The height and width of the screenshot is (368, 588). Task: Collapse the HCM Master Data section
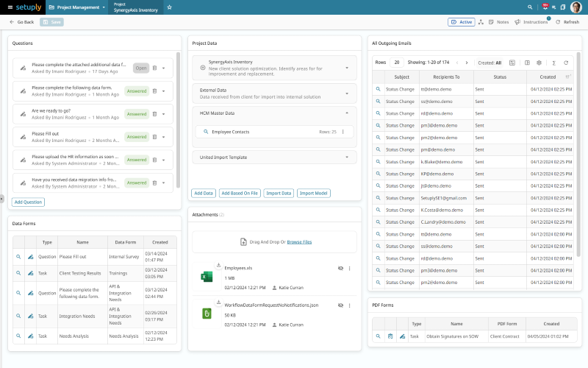[x=347, y=113]
